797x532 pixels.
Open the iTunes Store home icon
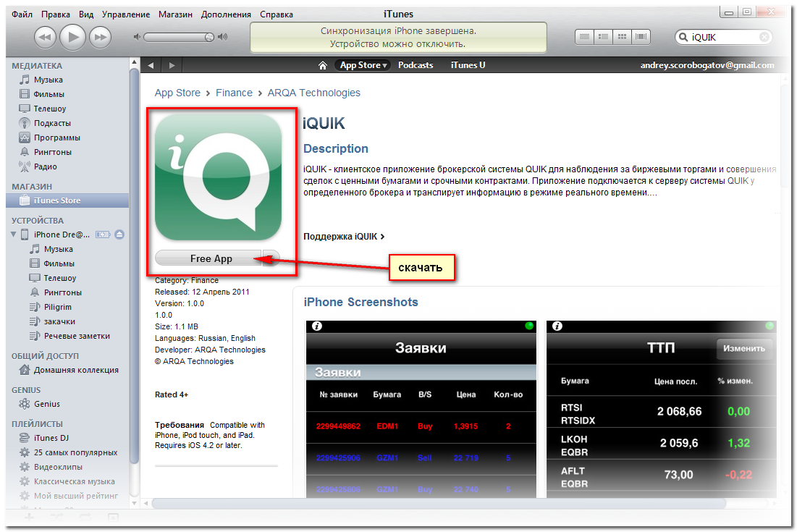(323, 65)
